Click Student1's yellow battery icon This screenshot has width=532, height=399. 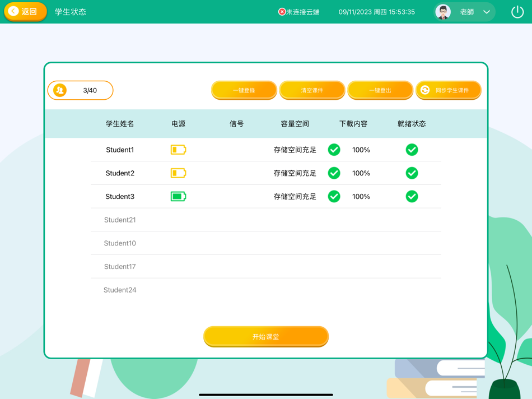coord(178,150)
